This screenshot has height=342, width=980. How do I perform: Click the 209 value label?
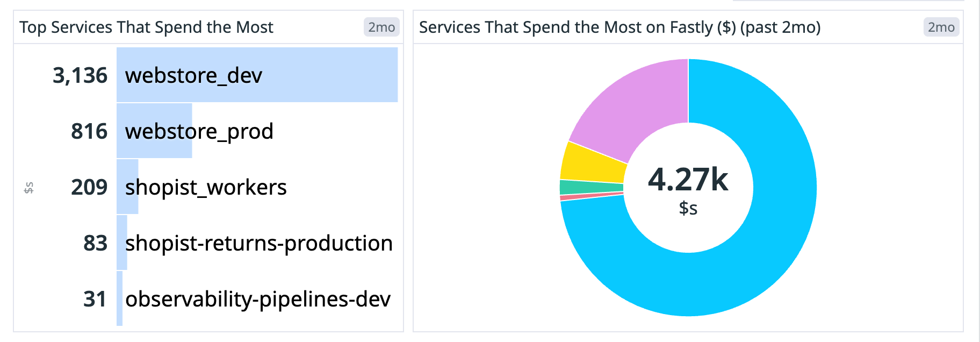(90, 188)
